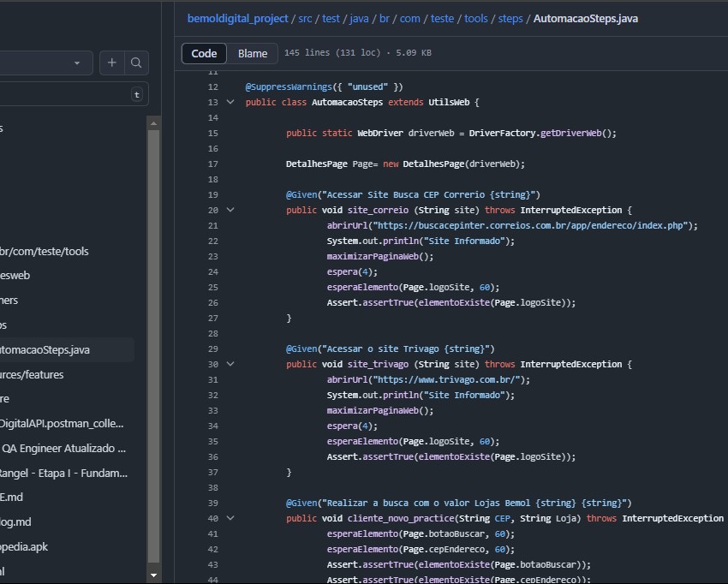Open the .apk file in file tree
This screenshot has height=584, width=728.
pyautogui.click(x=24, y=546)
